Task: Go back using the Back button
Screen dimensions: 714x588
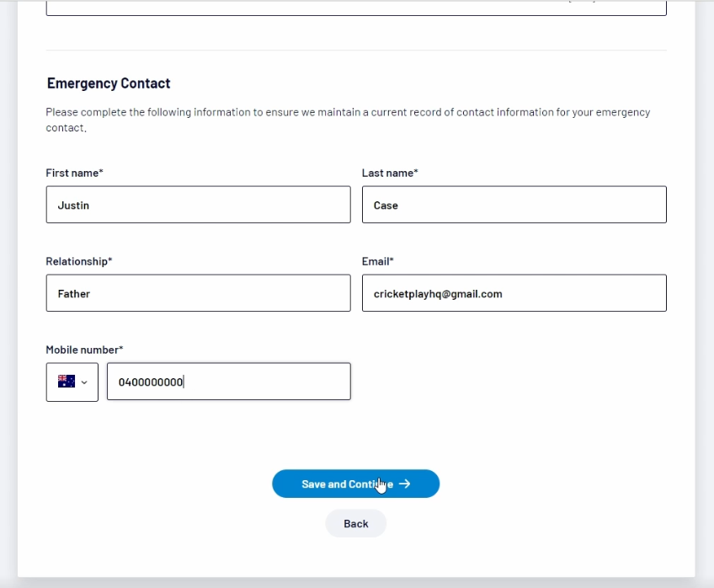Action: [356, 524]
